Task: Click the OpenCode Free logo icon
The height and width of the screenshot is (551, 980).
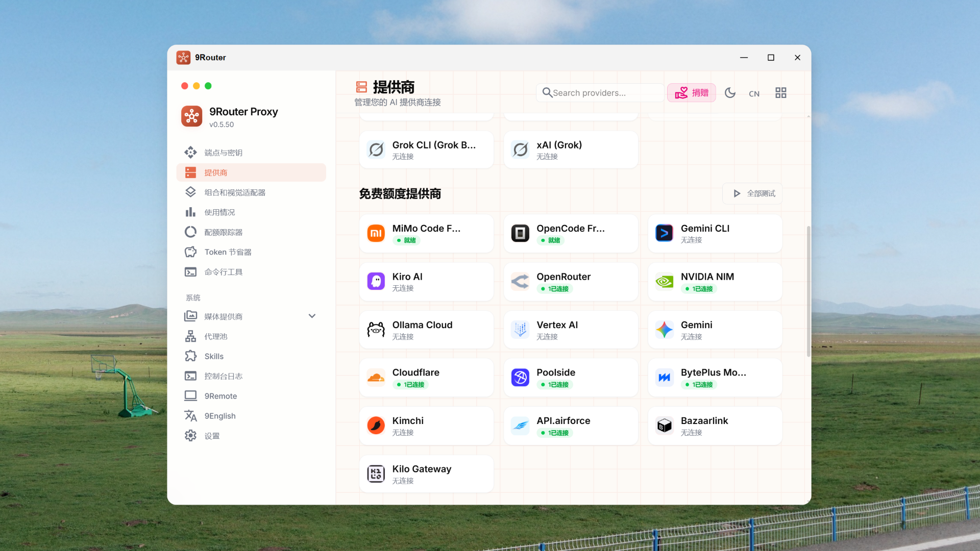Action: click(521, 234)
